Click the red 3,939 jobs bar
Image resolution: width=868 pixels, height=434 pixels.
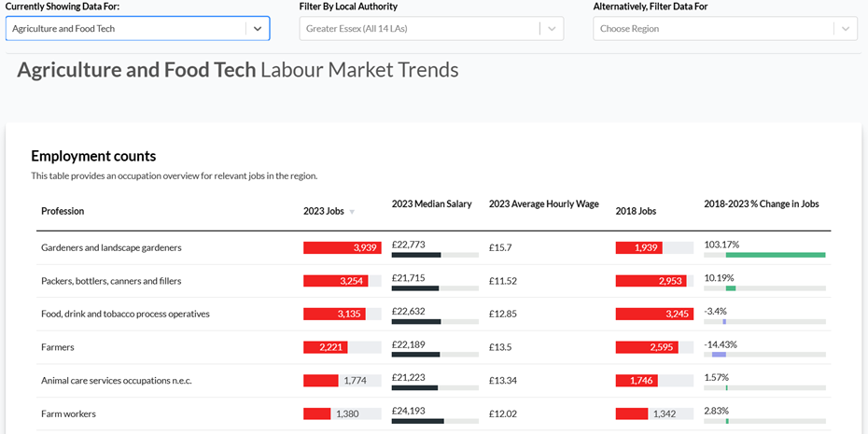[x=341, y=247]
